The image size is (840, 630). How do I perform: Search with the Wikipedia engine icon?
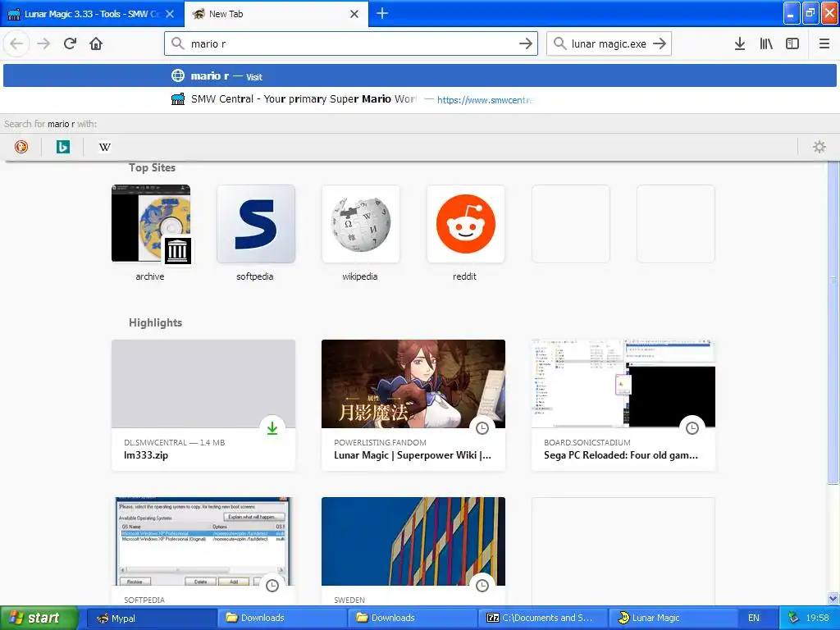(x=104, y=146)
